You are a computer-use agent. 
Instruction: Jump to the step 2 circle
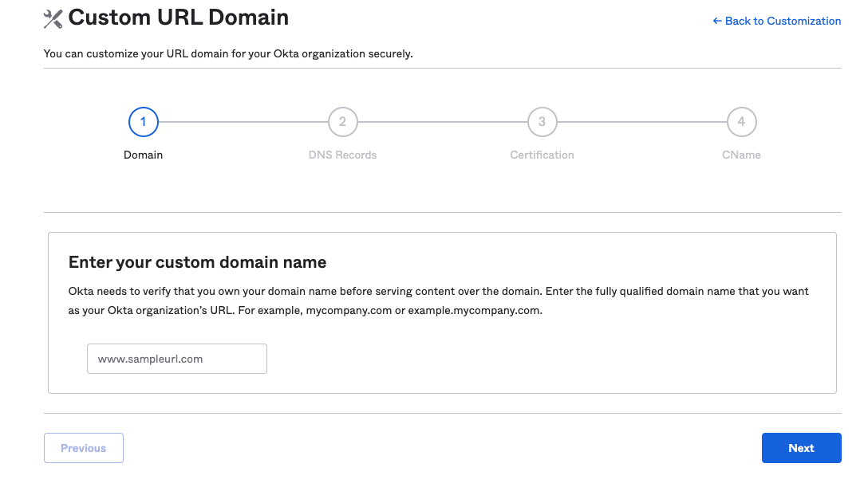[x=343, y=122]
